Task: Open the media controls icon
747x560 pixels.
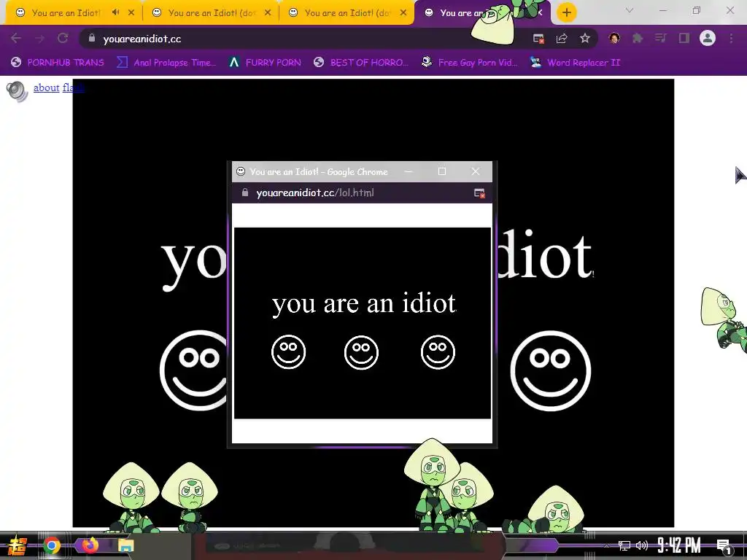Action: tap(660, 38)
